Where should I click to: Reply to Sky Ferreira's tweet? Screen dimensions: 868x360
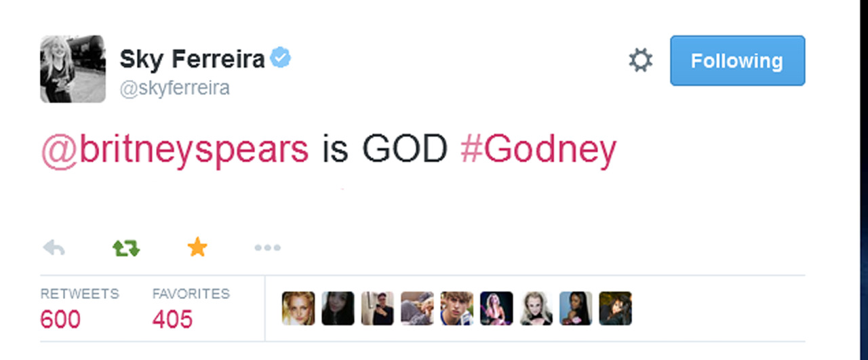point(54,248)
